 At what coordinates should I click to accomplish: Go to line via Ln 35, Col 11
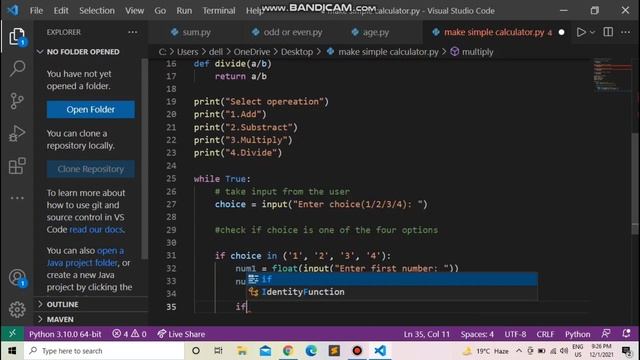click(427, 334)
